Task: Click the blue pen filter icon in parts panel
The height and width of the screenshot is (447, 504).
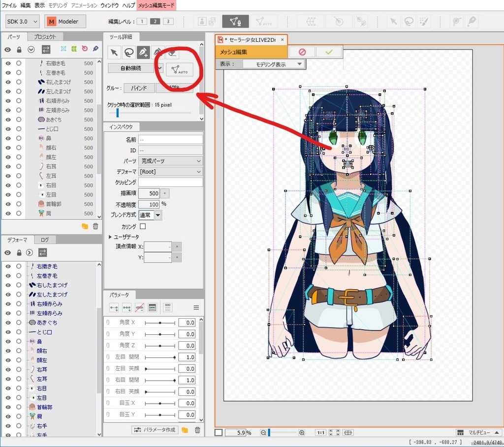Action: (95, 49)
